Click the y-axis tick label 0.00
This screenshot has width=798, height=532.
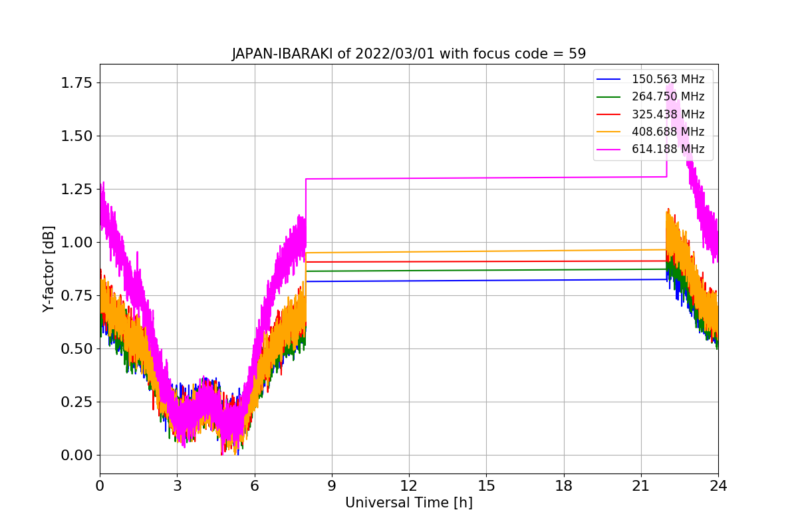pyautogui.click(x=77, y=456)
